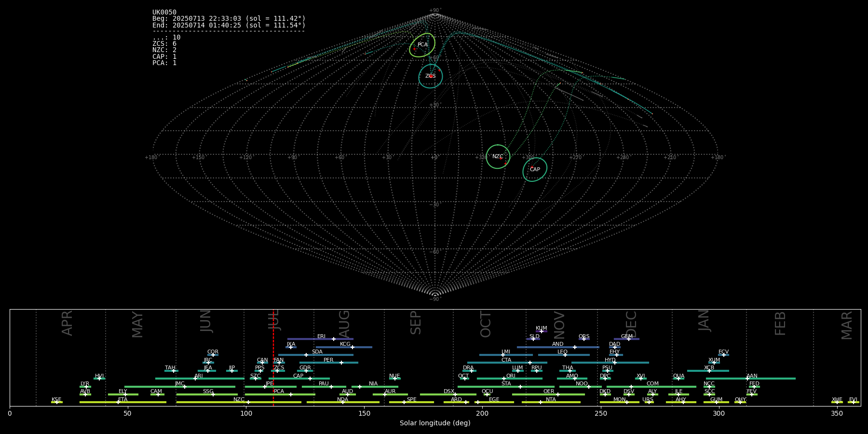
Task: Click the ARI shower bar in the timeline
Action: tap(200, 379)
